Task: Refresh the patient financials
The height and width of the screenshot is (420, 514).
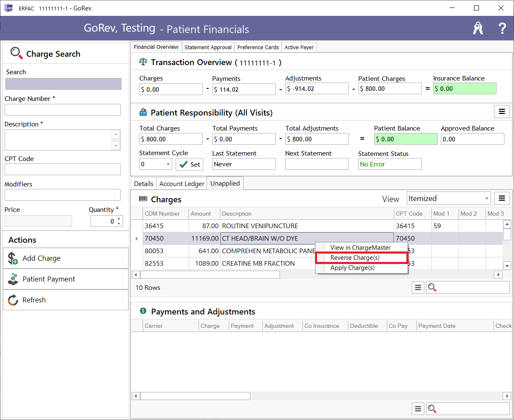Action: point(66,300)
